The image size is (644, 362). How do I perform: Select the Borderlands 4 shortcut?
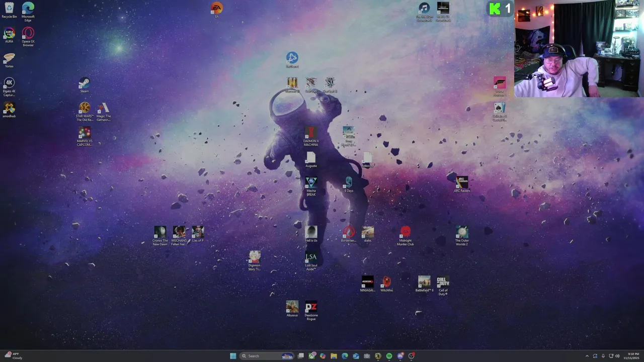click(x=349, y=236)
